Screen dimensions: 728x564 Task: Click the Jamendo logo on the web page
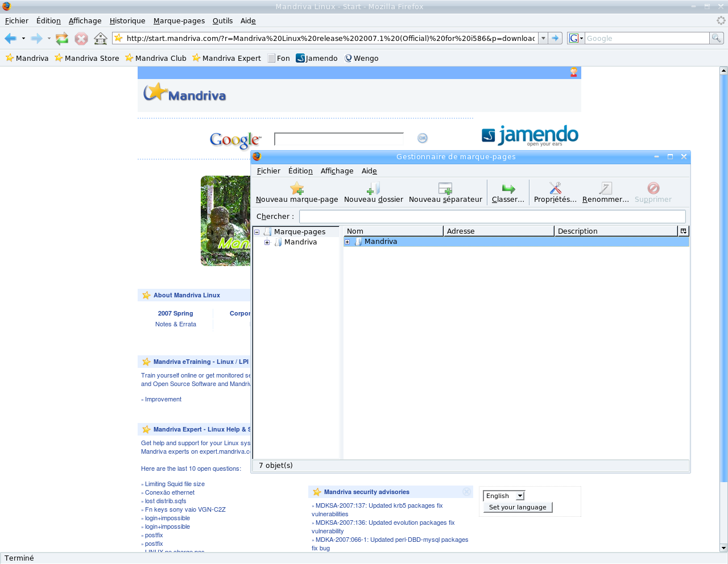530,135
